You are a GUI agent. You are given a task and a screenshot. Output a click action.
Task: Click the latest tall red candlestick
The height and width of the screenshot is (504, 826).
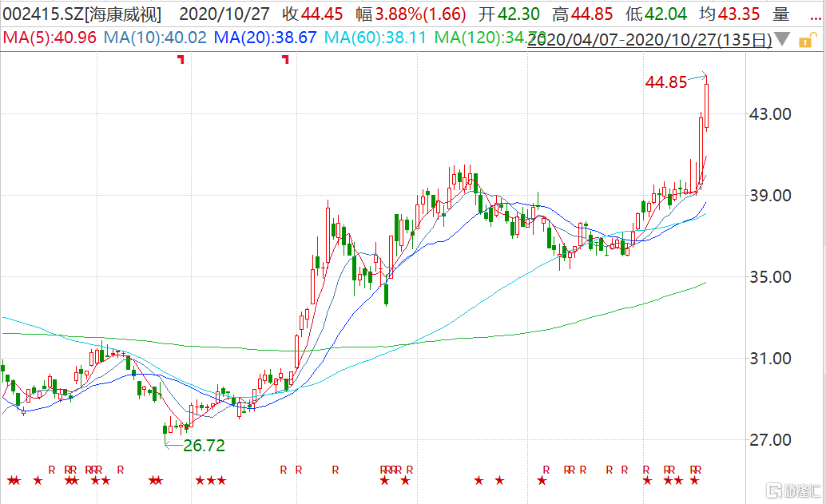click(x=707, y=106)
